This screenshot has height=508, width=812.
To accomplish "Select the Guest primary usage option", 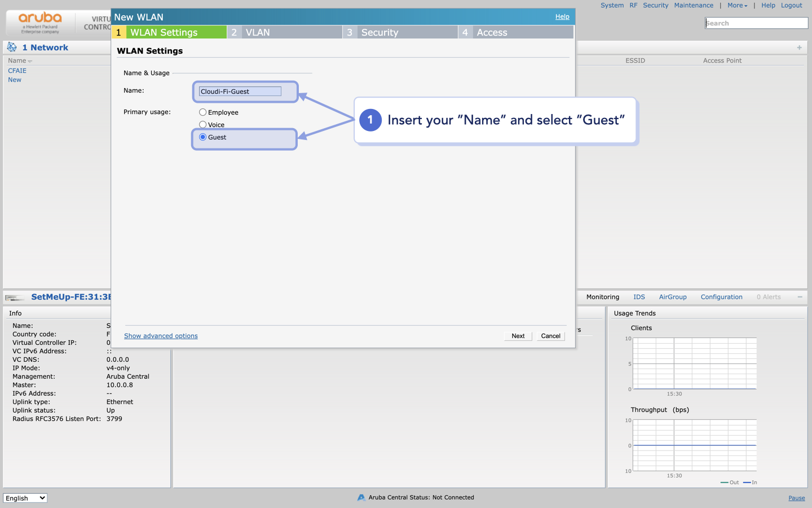I will [203, 137].
